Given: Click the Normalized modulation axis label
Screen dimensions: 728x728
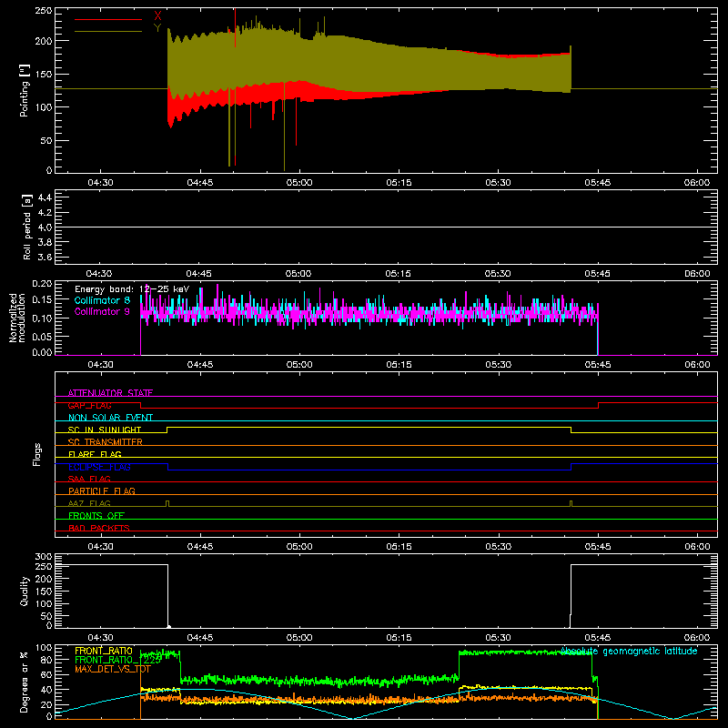Looking at the screenshot, I should pyautogui.click(x=17, y=318).
